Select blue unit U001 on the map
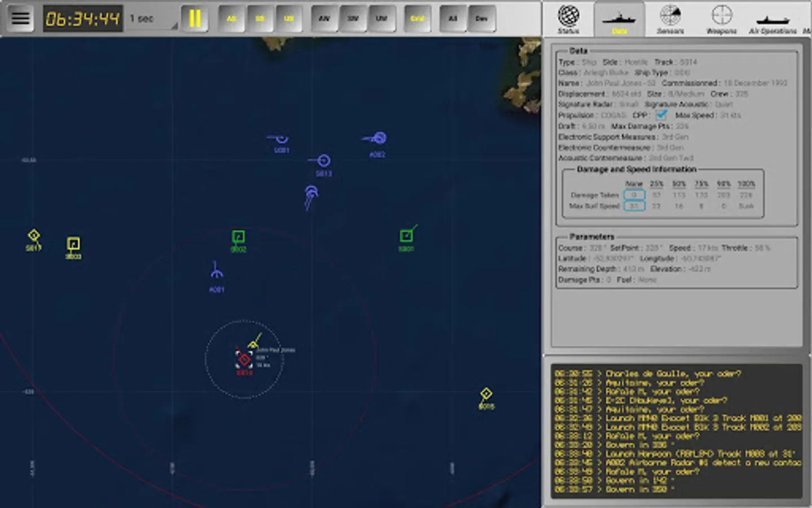This screenshot has width=812, height=508. click(281, 139)
